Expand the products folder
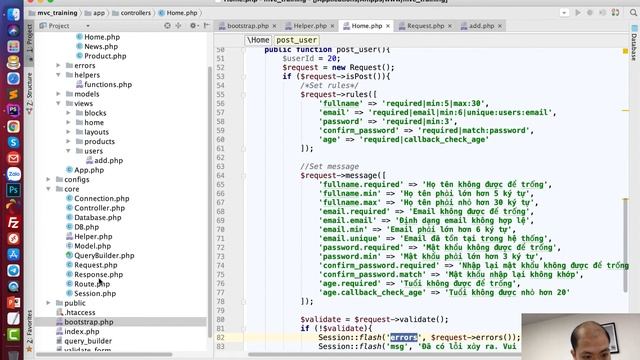This screenshot has height=360, width=640. click(68, 141)
